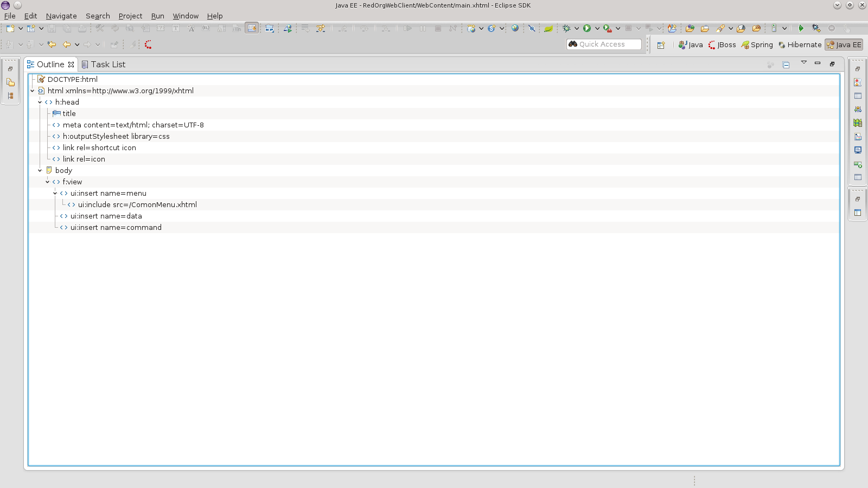Click the green Run button icon
This screenshot has height=488, width=868.
[x=587, y=28]
